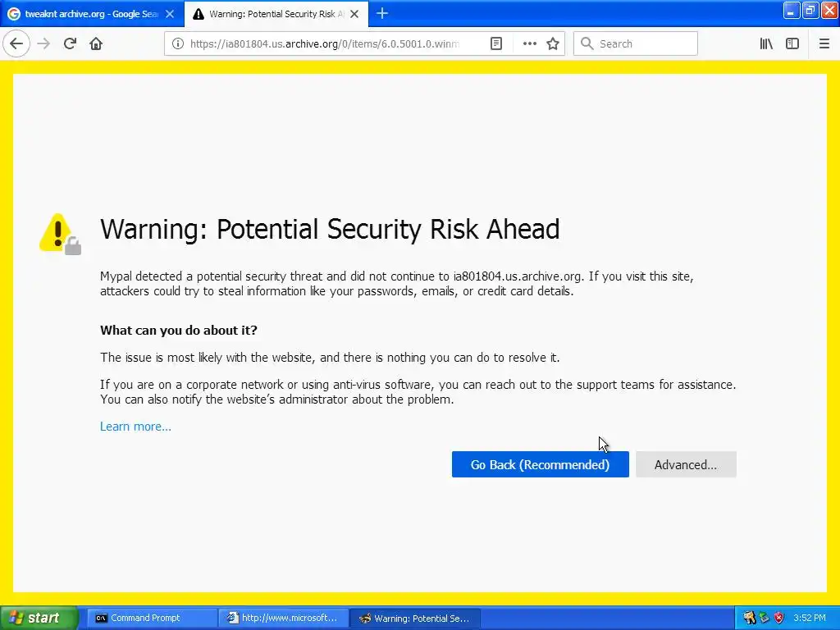Follow the Learn more... link

tap(135, 427)
